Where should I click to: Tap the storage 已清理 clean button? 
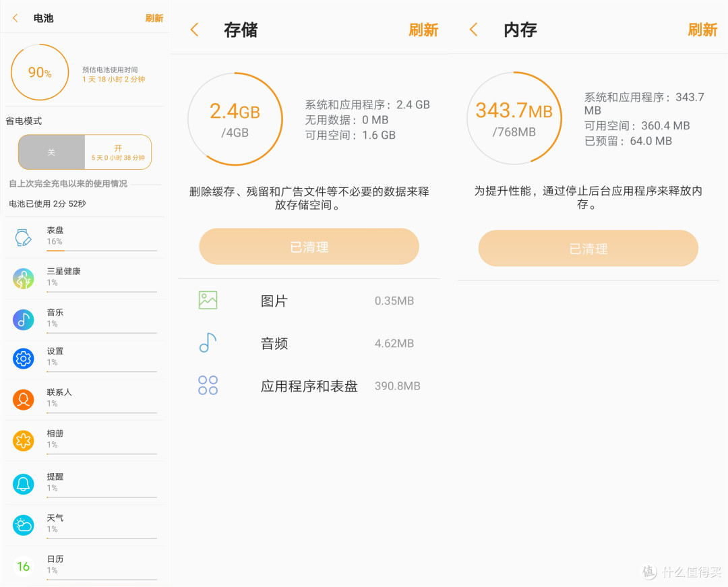pos(309,247)
